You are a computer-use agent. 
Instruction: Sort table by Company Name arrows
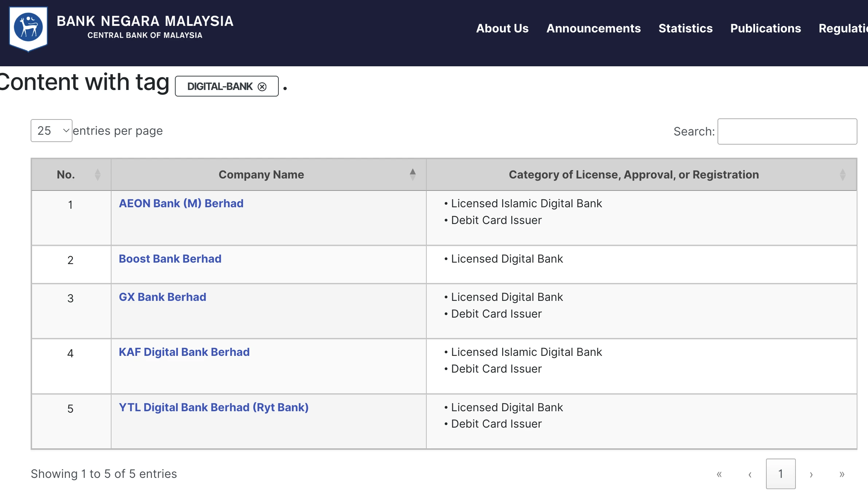[x=413, y=174]
